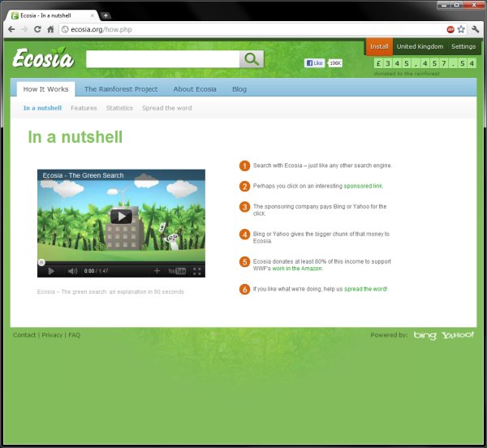
Task: Click the Install button
Action: pos(379,46)
